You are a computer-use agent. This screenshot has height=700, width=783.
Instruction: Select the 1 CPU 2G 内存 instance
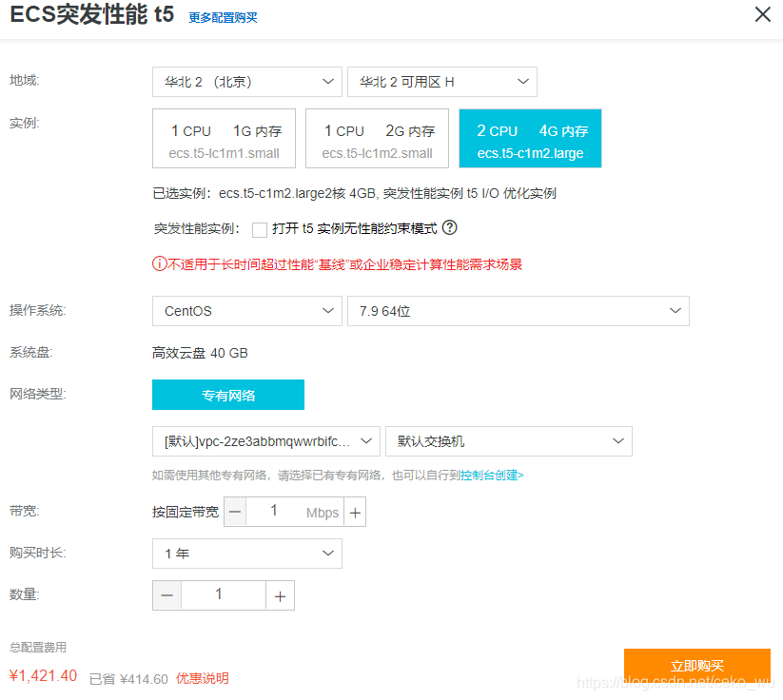click(x=377, y=139)
